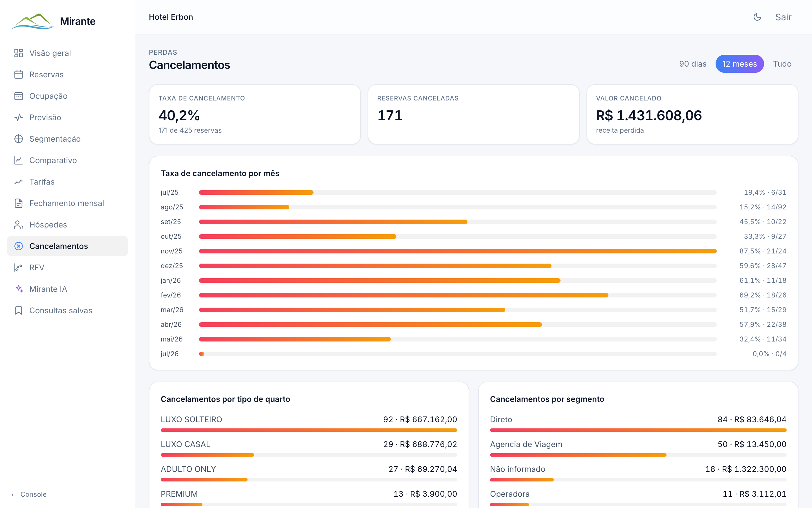The width and height of the screenshot is (812, 508).
Task: Open Fechamento mensal report
Action: click(67, 203)
